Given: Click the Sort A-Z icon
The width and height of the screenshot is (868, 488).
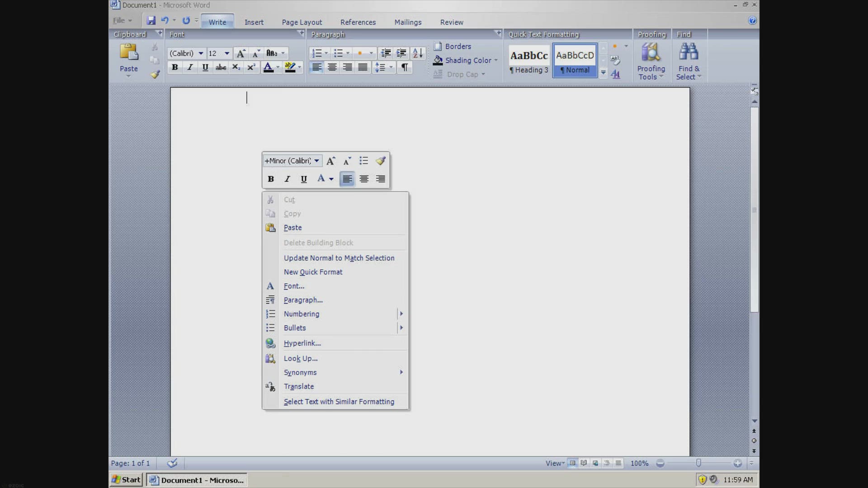Looking at the screenshot, I should (418, 53).
